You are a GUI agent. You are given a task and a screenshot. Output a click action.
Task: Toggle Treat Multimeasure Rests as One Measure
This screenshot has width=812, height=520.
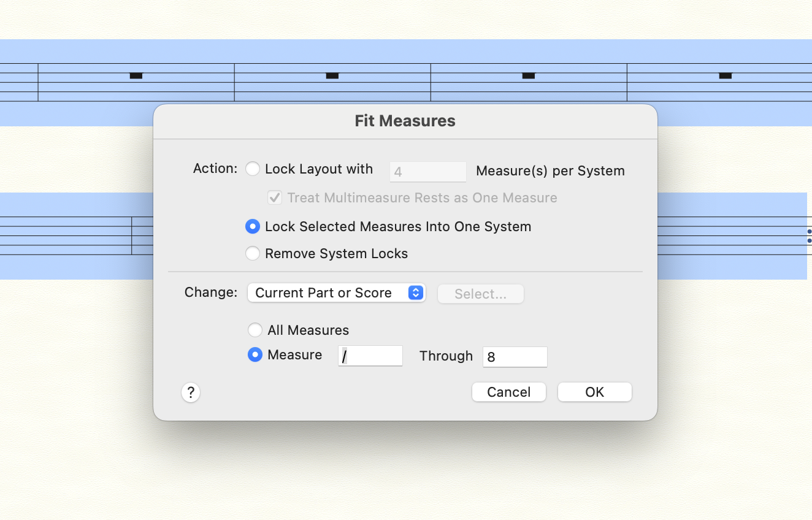[275, 198]
